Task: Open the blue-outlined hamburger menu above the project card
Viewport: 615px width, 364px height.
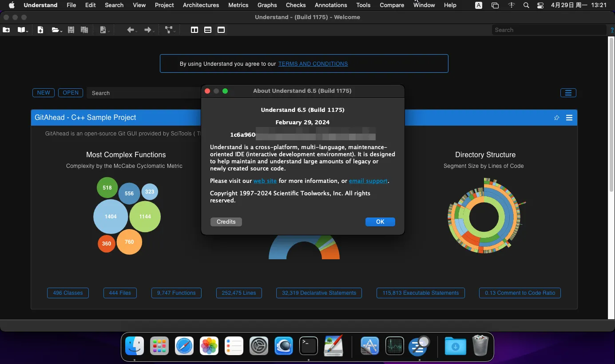Action: [568, 93]
